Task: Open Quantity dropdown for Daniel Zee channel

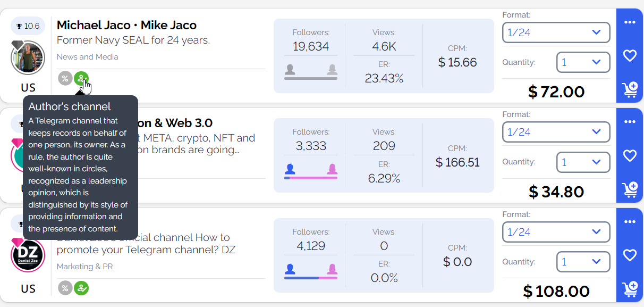Action: point(583,262)
